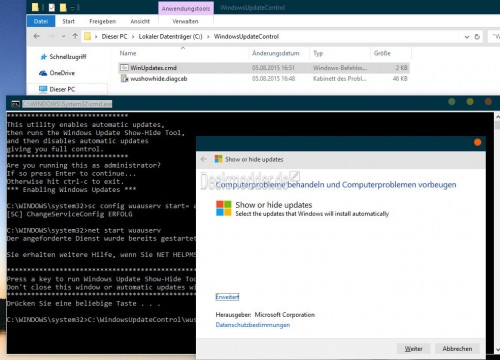This screenshot has height=360, width=500.
Task: Click the WinUpdates.cmd file icon
Action: pos(124,68)
